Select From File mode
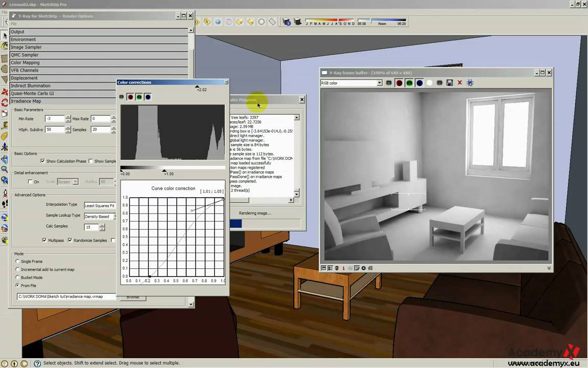 (17, 286)
